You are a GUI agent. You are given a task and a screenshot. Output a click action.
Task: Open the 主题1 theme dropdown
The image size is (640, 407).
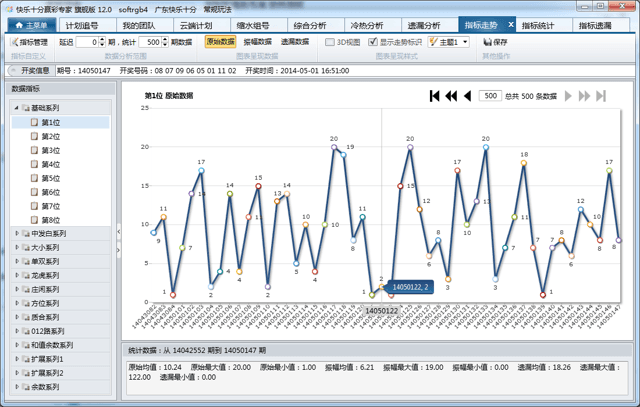(x=448, y=43)
